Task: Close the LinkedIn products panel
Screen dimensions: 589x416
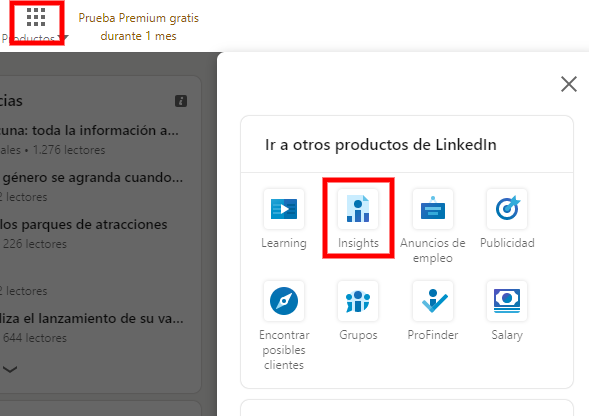Action: click(569, 84)
